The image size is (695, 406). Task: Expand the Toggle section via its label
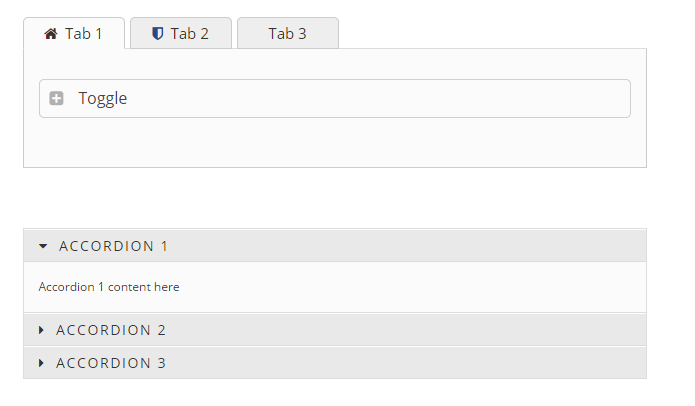click(102, 98)
